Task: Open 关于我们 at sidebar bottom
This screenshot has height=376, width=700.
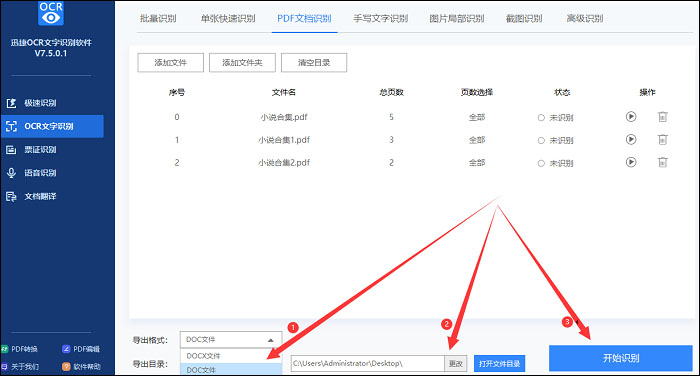Action: [20, 367]
